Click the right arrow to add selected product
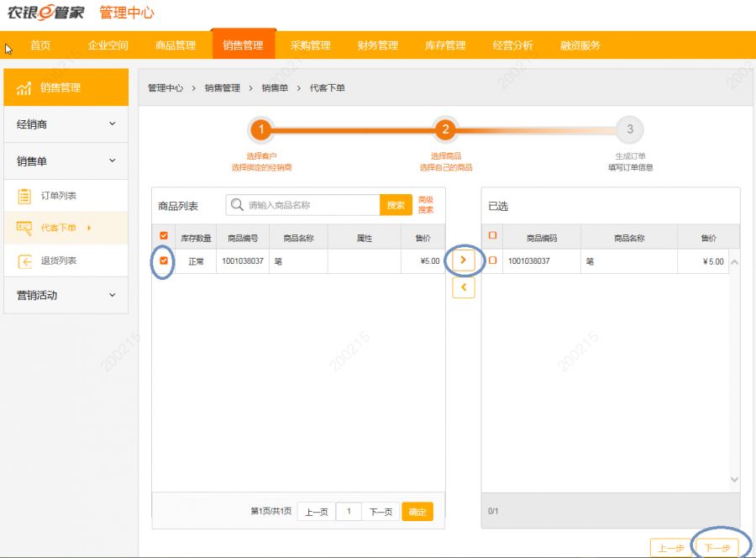Image resolution: width=756 pixels, height=558 pixels. pyautogui.click(x=464, y=261)
